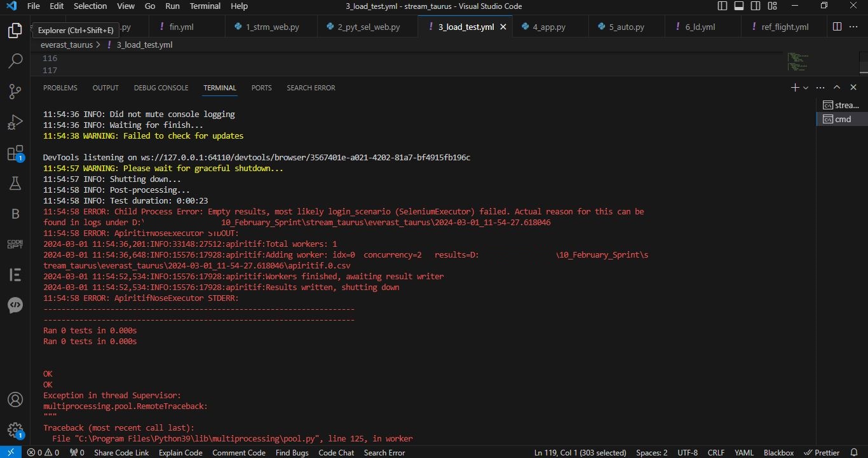
Task: Open the Code GPT sidebar icon
Action: pyautogui.click(x=15, y=244)
